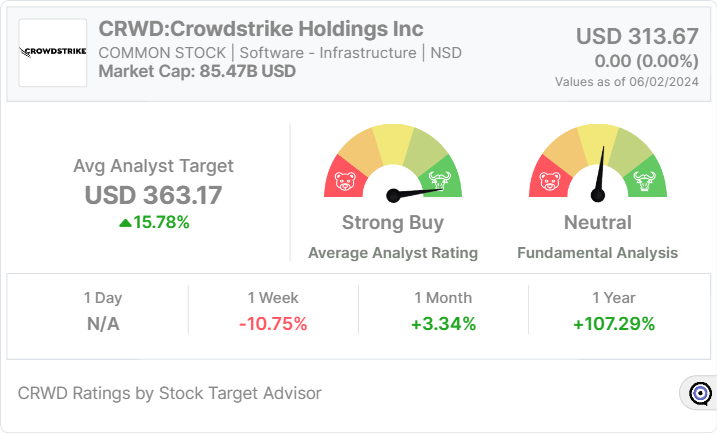Screen dimensions: 717x434
Task: Click the round target icon in bottom corner
Action: pyautogui.click(x=700, y=393)
